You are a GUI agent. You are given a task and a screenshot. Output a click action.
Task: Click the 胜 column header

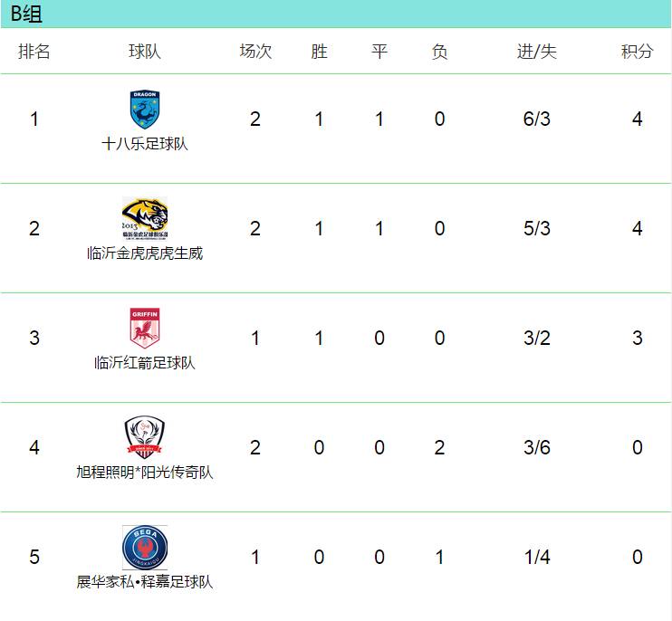[x=319, y=52]
